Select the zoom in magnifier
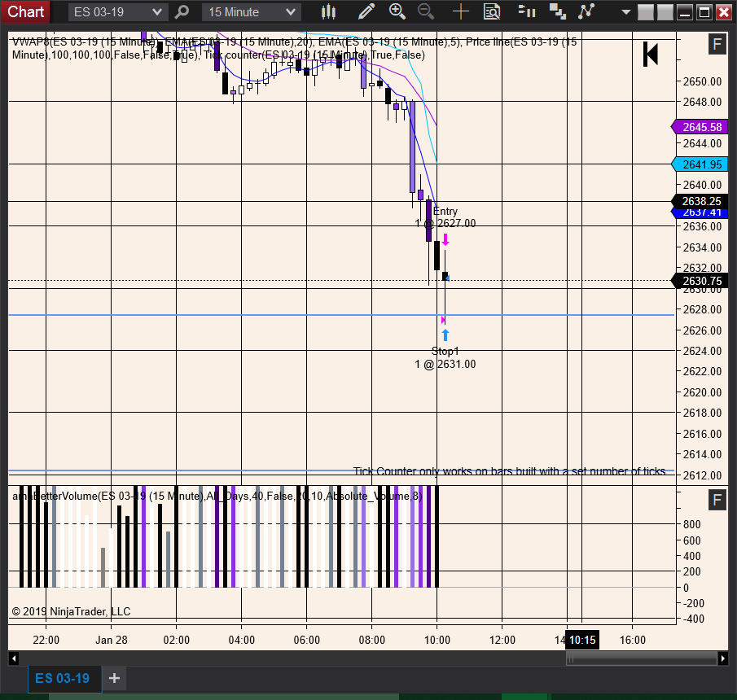 [x=397, y=11]
